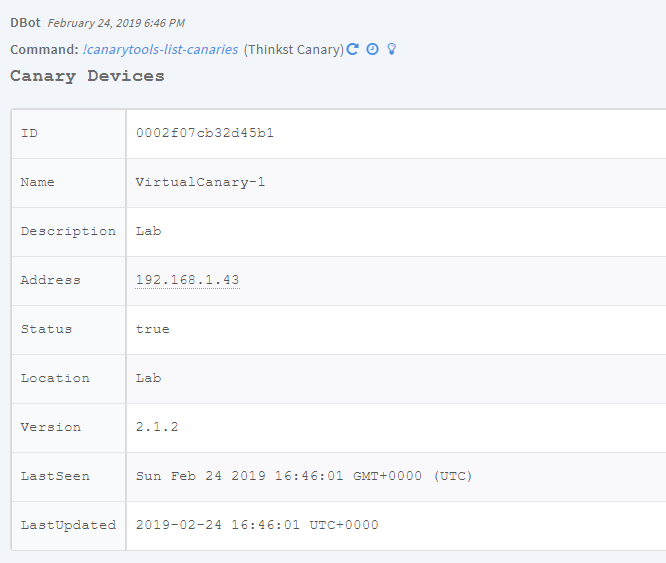Click the DBot author name
The height and width of the screenshot is (563, 666).
(x=26, y=22)
